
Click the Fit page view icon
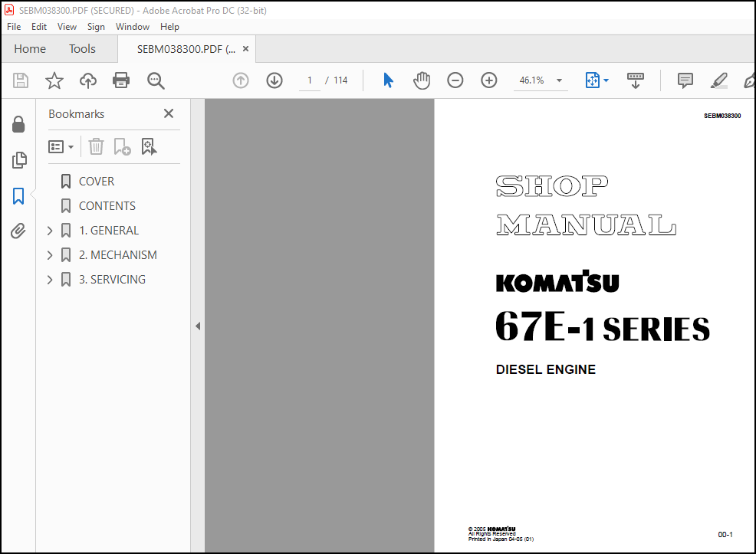coord(593,80)
